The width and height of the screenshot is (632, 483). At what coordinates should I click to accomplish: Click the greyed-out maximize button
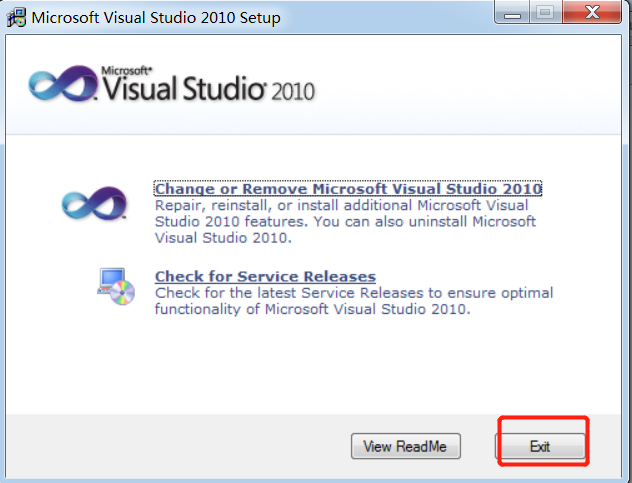tap(546, 14)
